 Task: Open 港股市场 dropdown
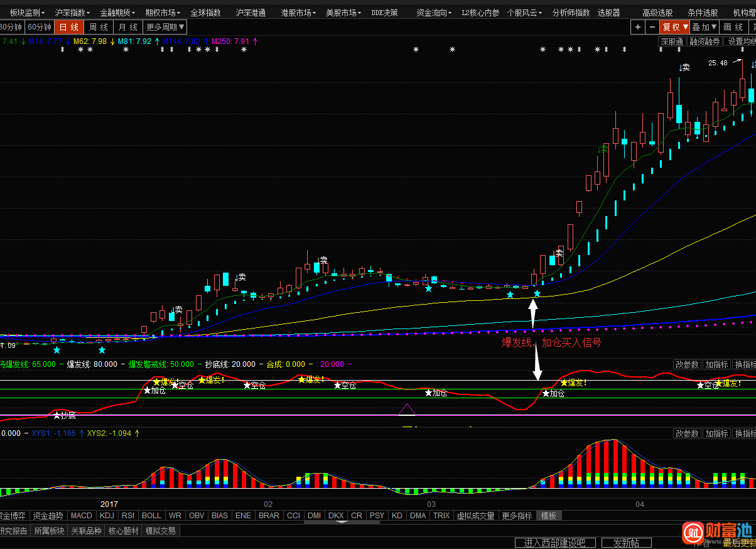[x=298, y=13]
